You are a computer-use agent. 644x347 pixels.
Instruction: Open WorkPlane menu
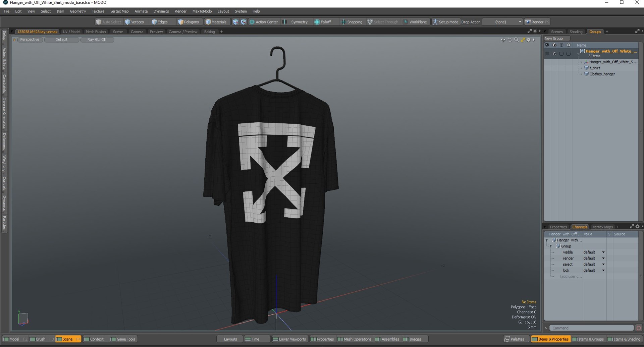(415, 22)
